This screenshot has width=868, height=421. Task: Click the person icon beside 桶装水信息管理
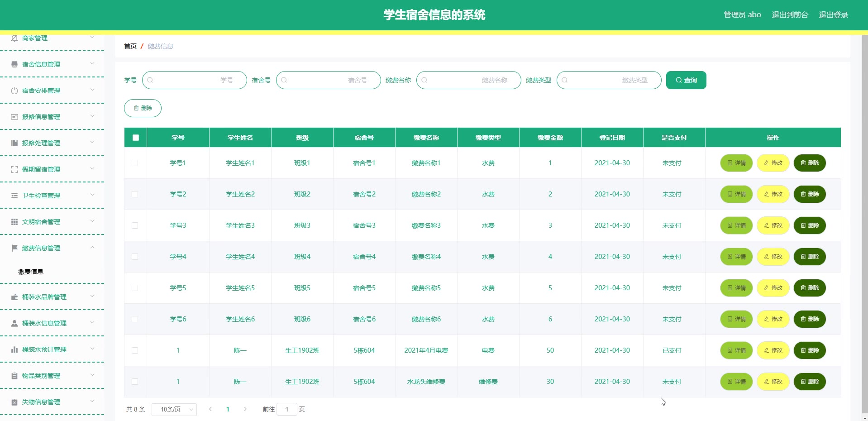click(14, 323)
